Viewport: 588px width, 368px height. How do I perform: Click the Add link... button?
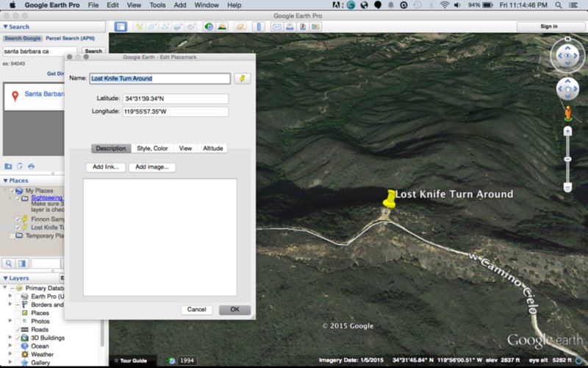(x=106, y=167)
